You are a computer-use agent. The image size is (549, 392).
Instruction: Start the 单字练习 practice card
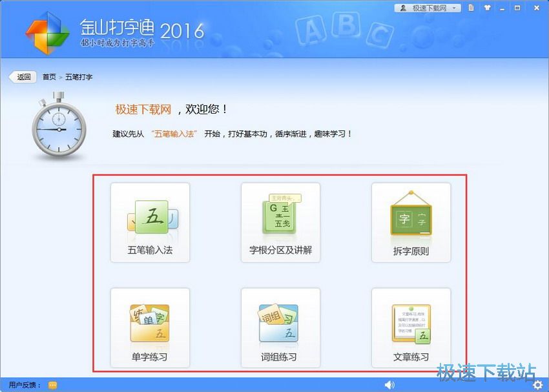[150, 327]
